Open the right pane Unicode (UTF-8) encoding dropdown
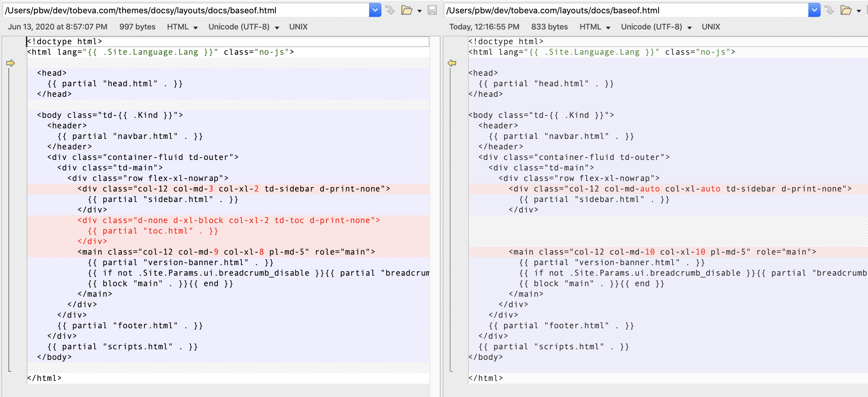Viewport: 868px width, 397px height. click(x=656, y=27)
